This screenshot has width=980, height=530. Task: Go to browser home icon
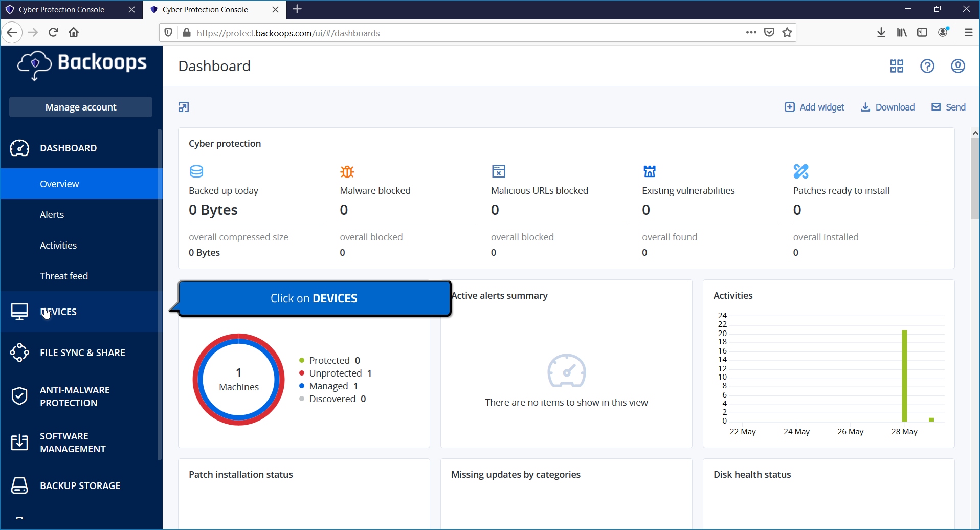pos(74,33)
